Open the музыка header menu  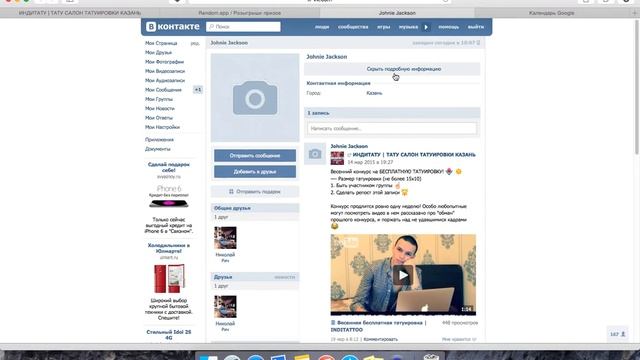tap(408, 27)
